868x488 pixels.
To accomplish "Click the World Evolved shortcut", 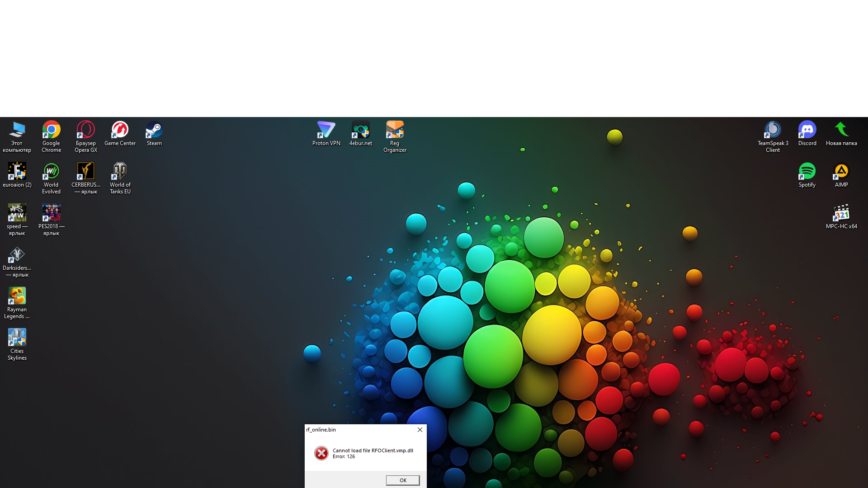I will (x=51, y=178).
